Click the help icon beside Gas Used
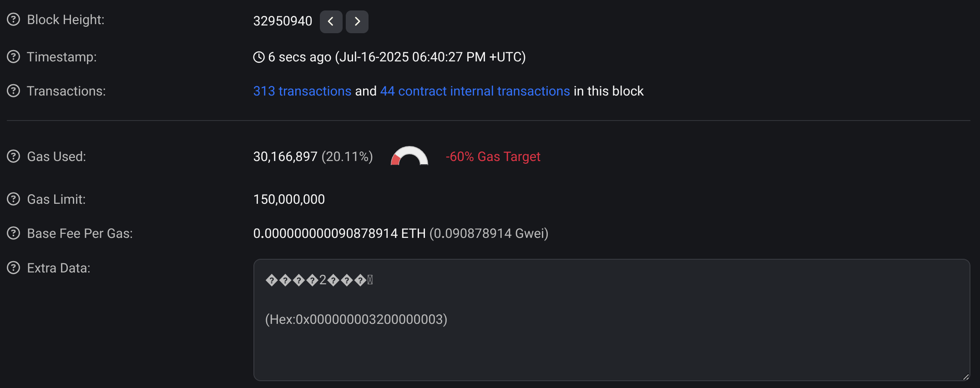980x388 pixels. (13, 156)
